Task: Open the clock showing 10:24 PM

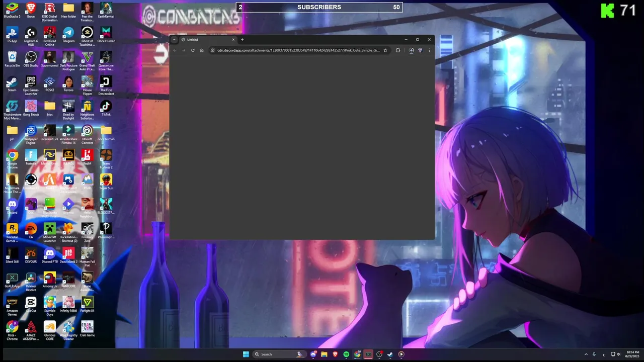Action: tap(632, 354)
